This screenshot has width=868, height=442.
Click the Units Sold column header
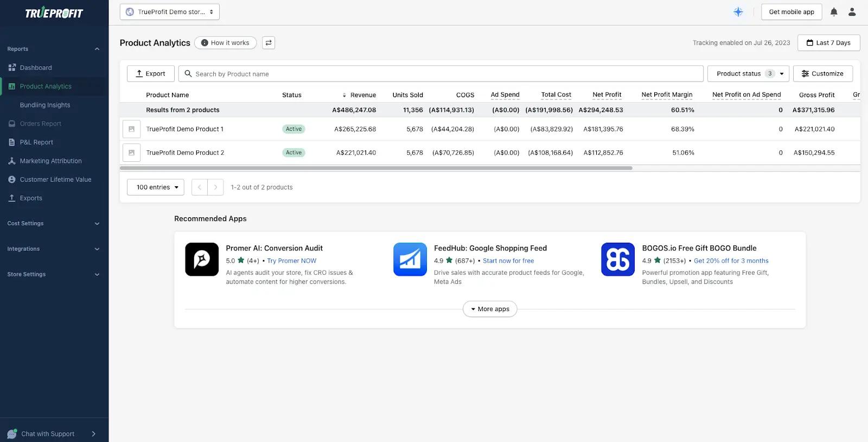[x=408, y=95]
